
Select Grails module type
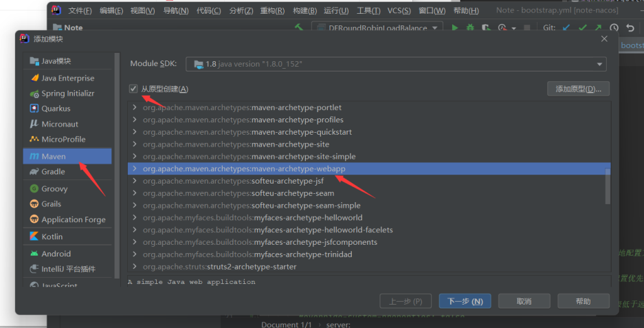[x=67, y=204]
